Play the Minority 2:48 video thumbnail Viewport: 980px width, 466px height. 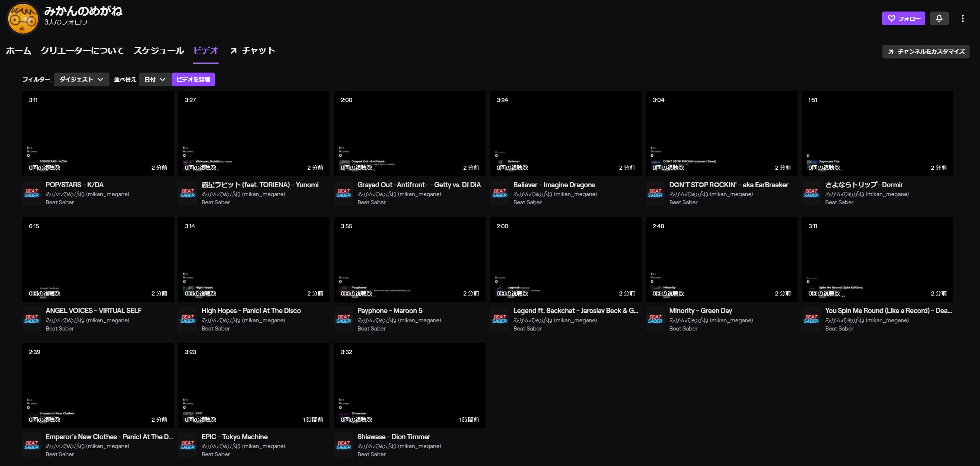pos(722,260)
